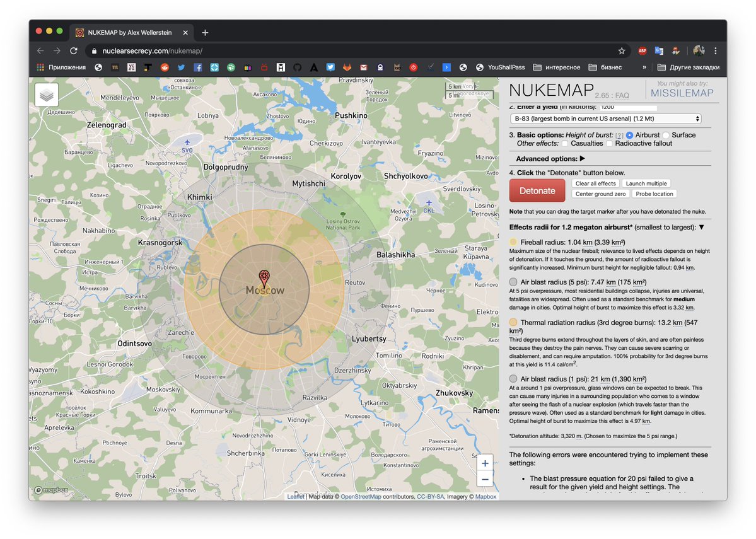Open the Chrome three-dot menu
Screen dimensions: 756x539
[x=716, y=50]
